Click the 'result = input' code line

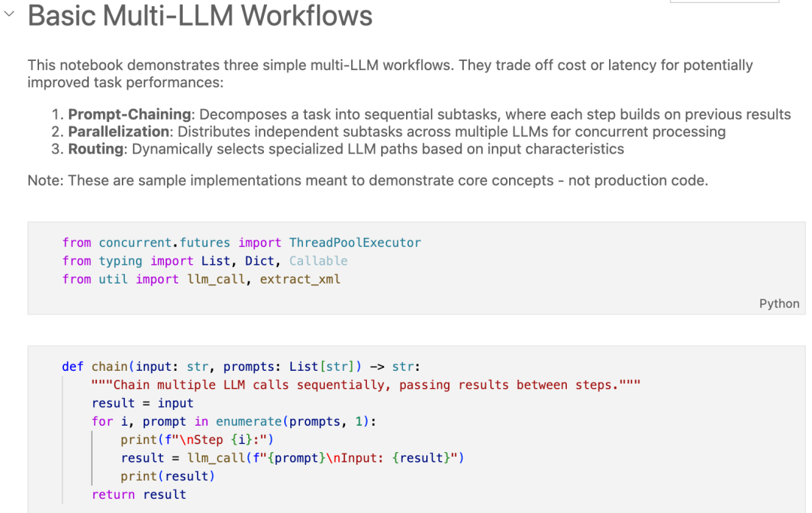142,403
